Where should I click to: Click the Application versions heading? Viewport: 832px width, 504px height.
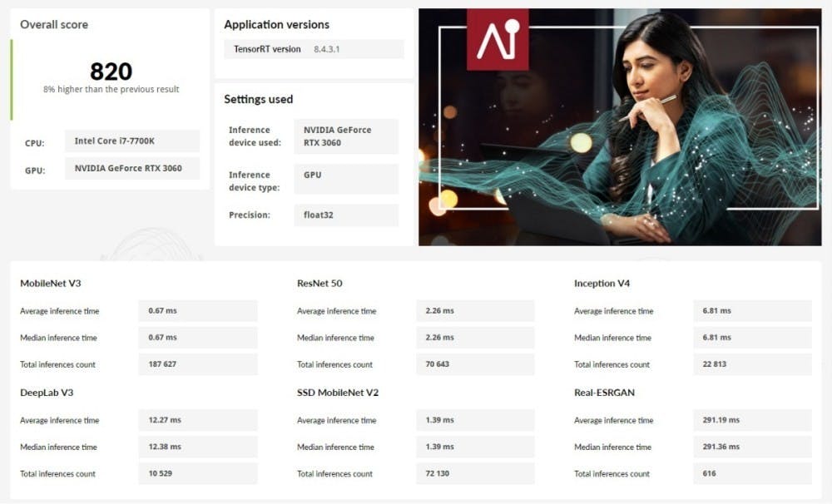(276, 24)
